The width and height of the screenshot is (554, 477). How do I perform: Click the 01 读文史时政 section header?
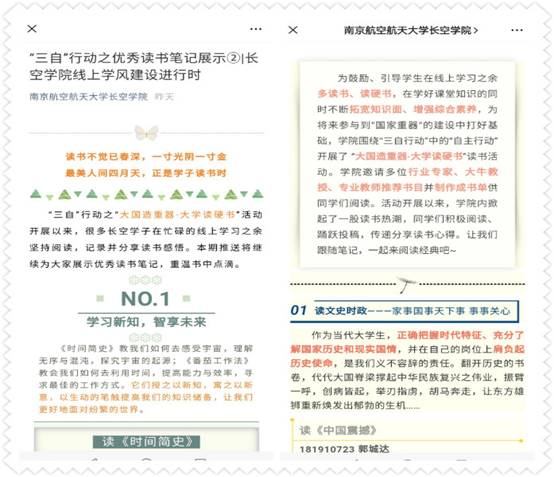404,311
